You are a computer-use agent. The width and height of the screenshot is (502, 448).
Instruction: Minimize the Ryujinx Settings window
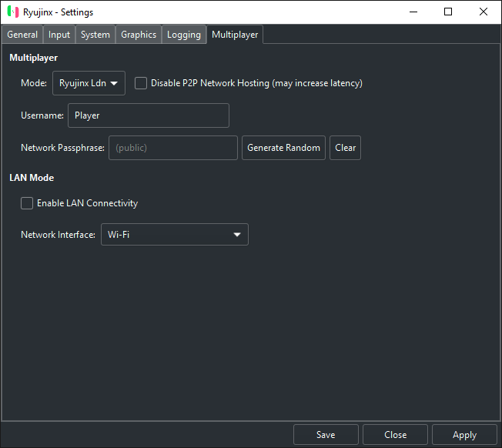coord(413,12)
